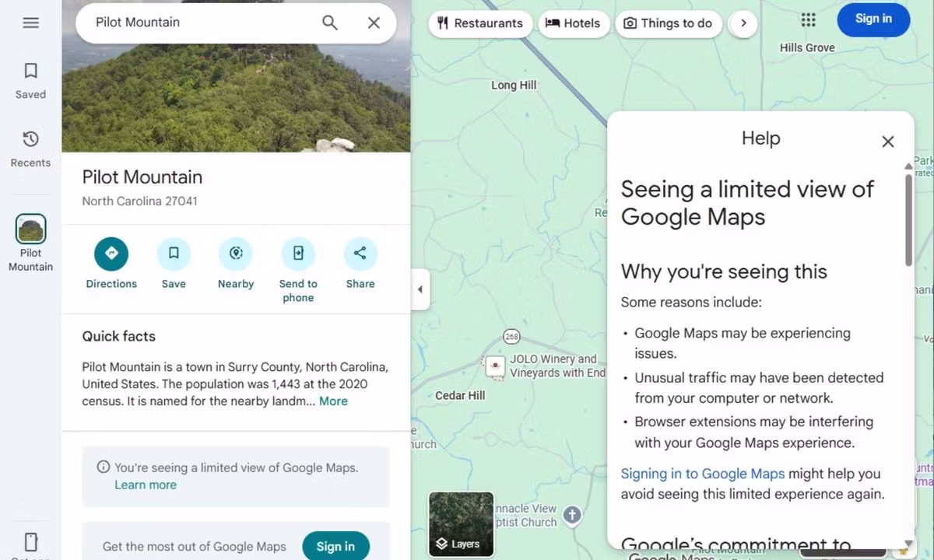Viewport: 934px width, 560px height.
Task: Select the Pilot Mountain recents thumbnail
Action: pyautogui.click(x=30, y=229)
